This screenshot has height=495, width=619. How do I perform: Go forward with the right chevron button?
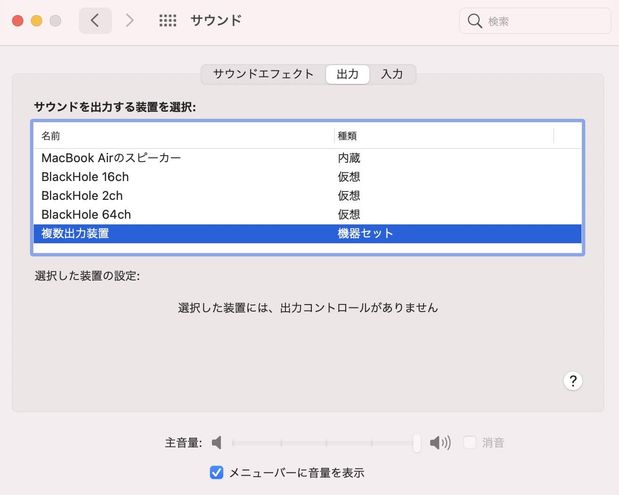(129, 20)
